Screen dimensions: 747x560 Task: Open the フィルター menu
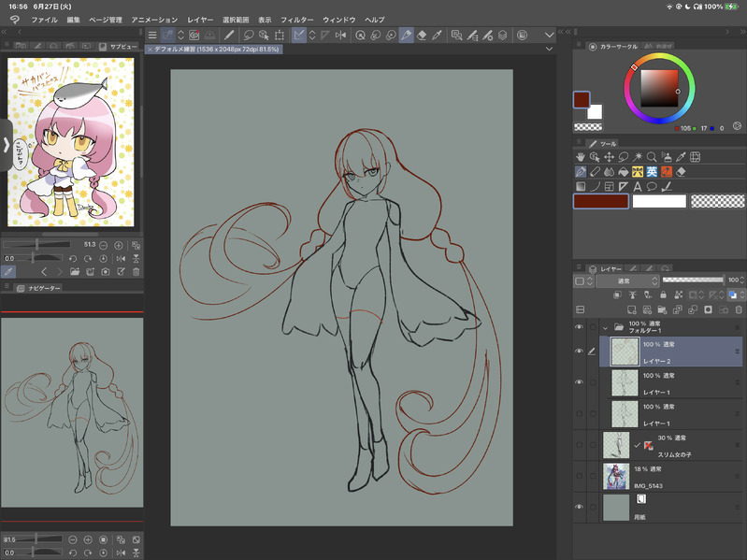coord(297,19)
